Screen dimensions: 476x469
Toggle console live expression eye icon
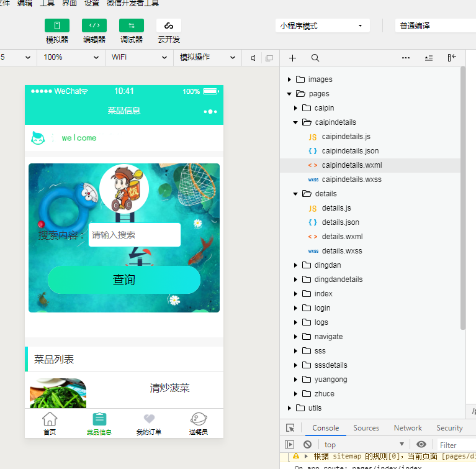(x=421, y=444)
